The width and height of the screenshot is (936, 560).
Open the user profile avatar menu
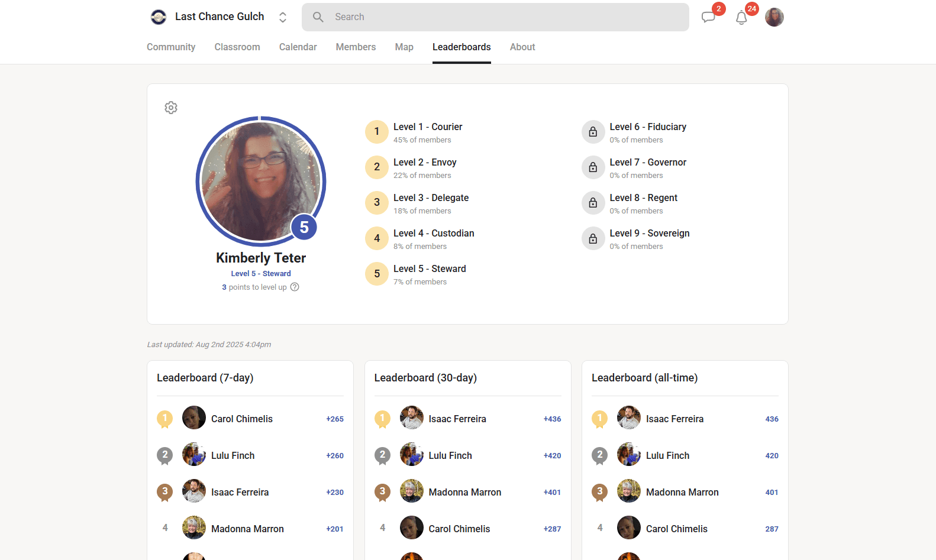pos(774,17)
